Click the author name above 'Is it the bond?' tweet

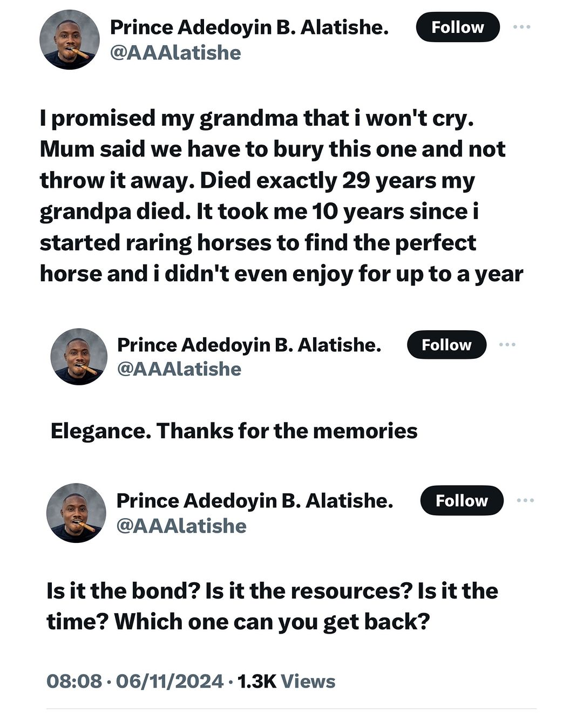pos(254,500)
